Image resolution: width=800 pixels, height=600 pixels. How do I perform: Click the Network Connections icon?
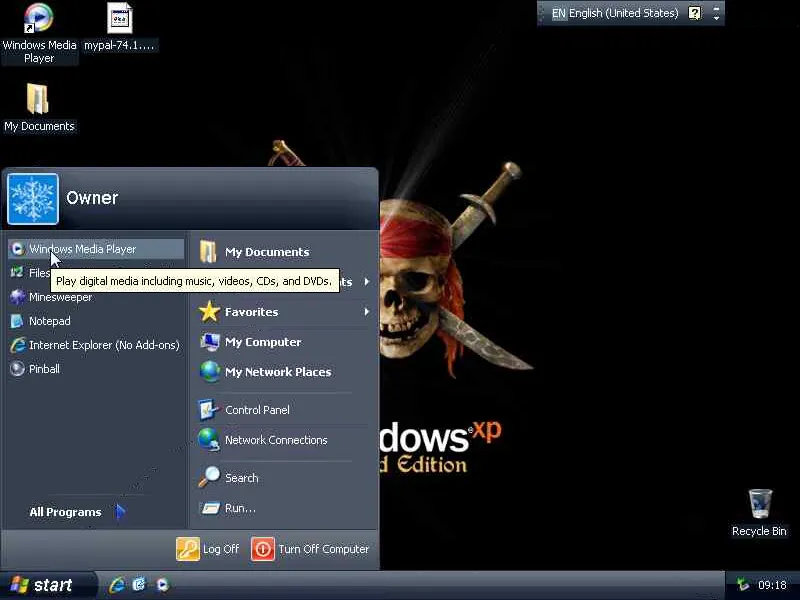click(x=209, y=439)
